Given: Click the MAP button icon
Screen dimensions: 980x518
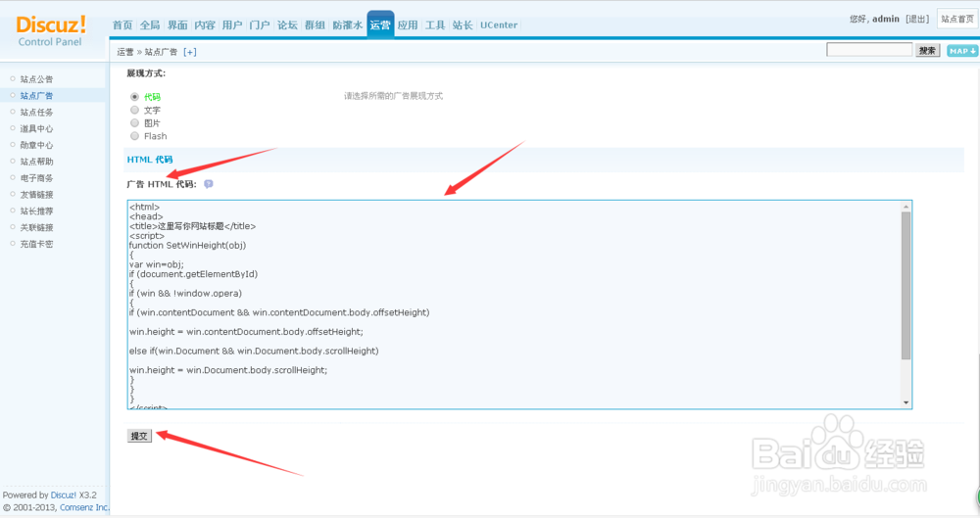Looking at the screenshot, I should coord(962,51).
